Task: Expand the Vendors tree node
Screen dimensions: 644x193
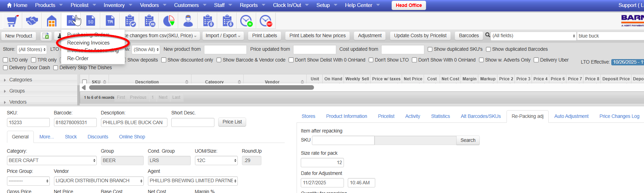Action: (5, 102)
